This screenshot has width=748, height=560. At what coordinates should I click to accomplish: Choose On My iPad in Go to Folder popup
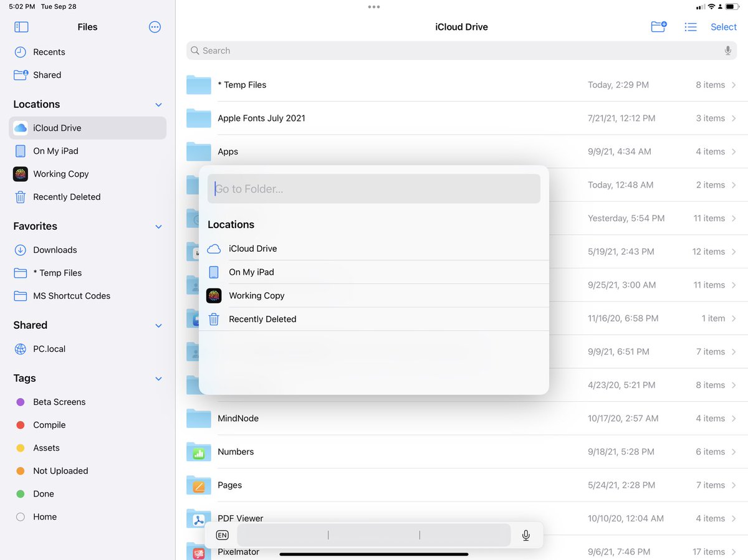click(374, 272)
